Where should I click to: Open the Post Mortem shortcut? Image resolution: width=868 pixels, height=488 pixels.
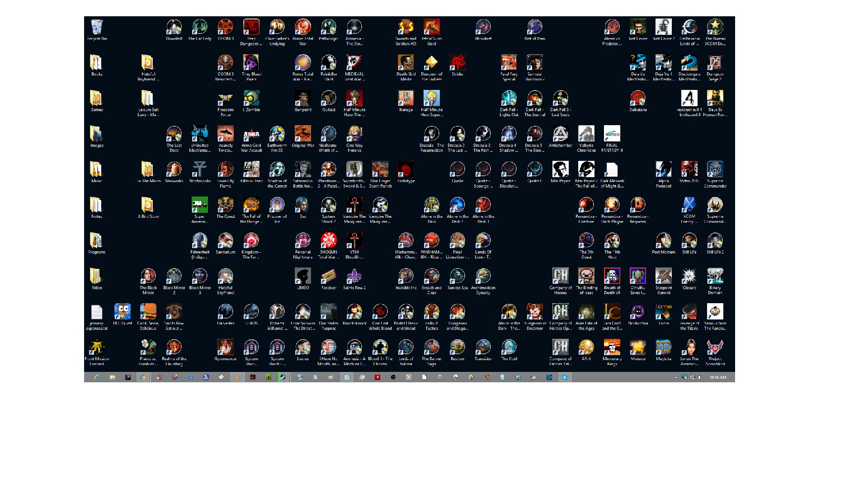pos(664,244)
